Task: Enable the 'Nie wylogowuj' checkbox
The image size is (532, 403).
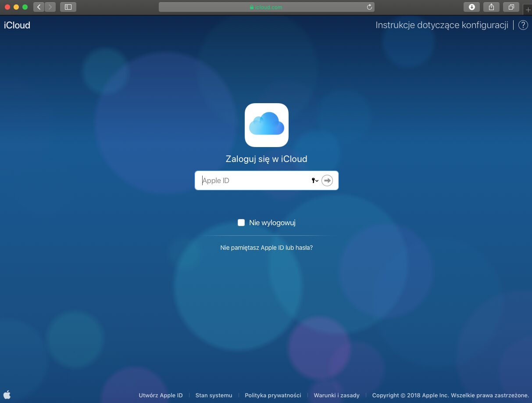Action: [241, 223]
